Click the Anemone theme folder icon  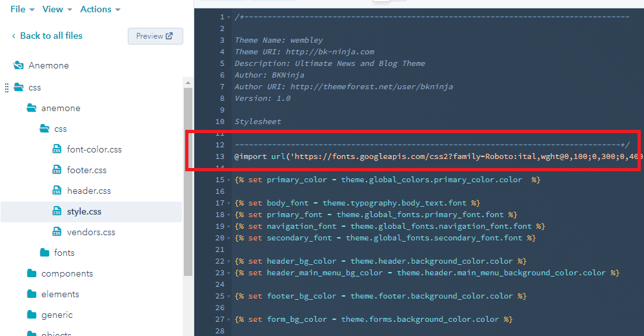coord(18,65)
